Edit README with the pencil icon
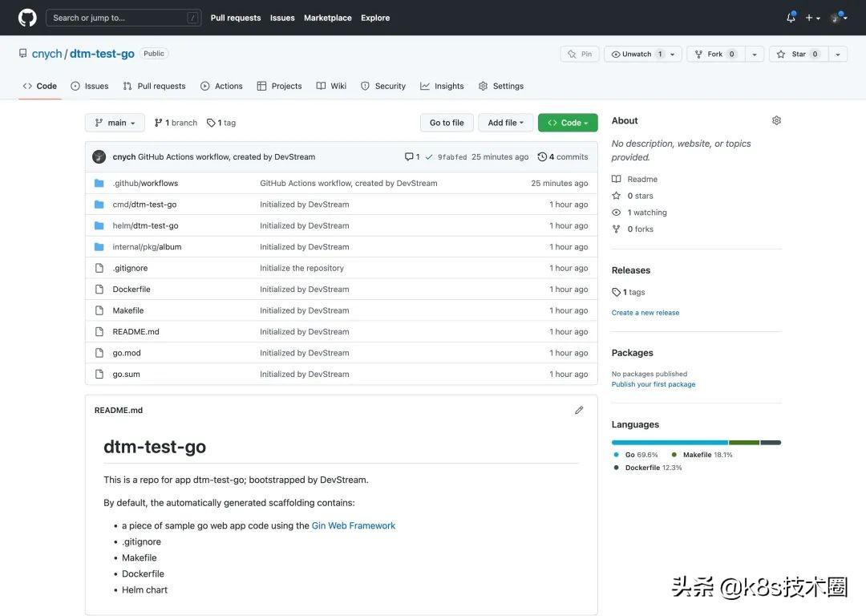The height and width of the screenshot is (616, 866). pos(579,410)
